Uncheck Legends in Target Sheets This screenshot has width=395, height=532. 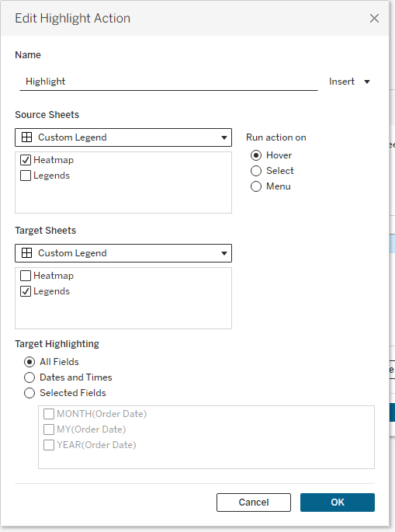tap(26, 291)
